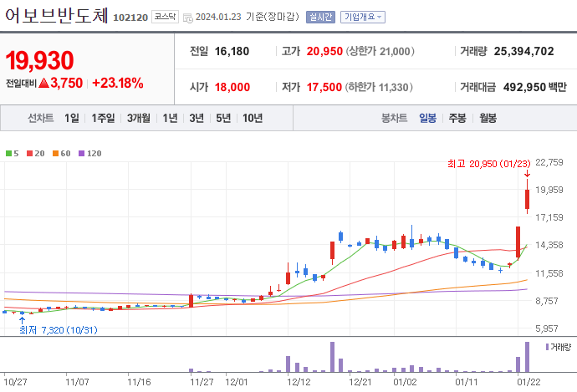Click the 코스닥 market badge
The height and width of the screenshot is (392, 577).
click(x=165, y=17)
